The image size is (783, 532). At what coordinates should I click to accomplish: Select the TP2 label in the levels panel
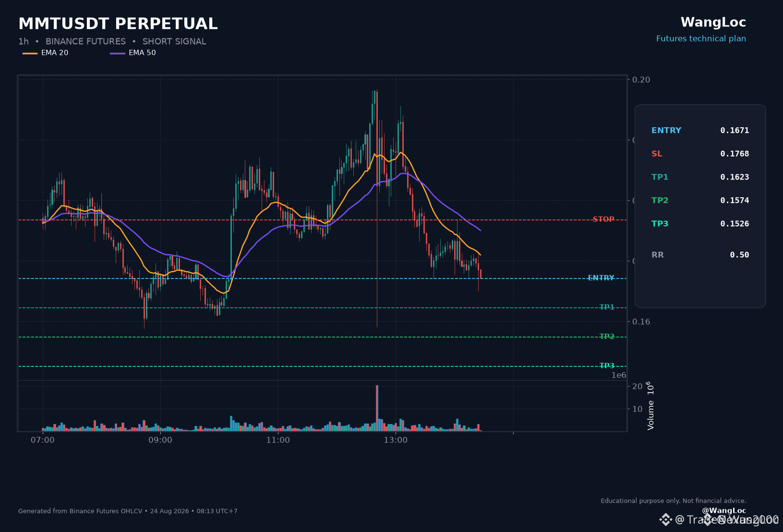(x=660, y=201)
